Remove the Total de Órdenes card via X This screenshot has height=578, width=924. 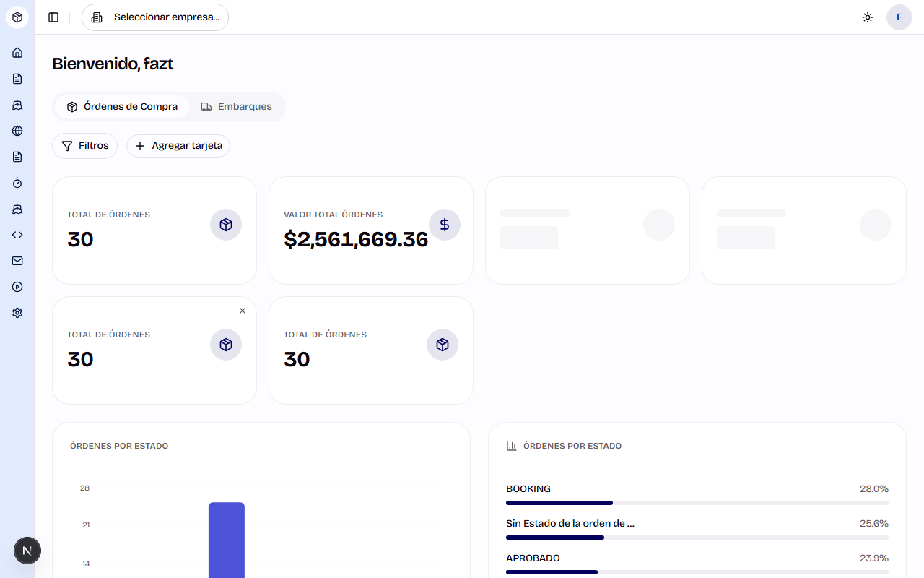[x=243, y=311]
